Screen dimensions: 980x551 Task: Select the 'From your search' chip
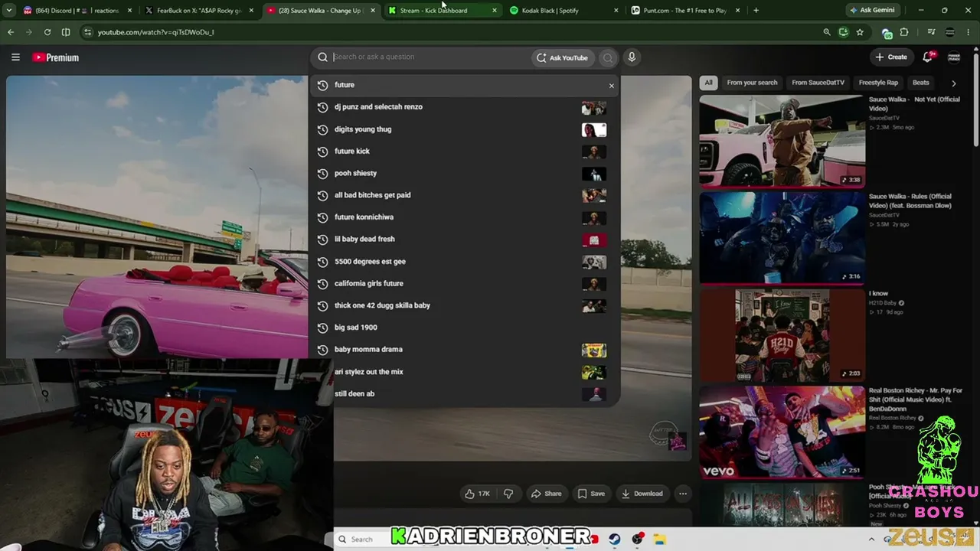point(752,83)
